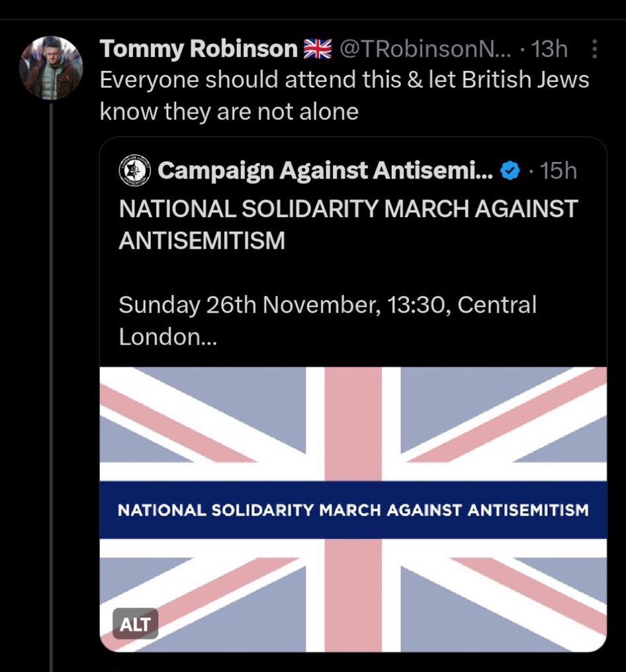Click the blue verified checkmark badge
The image size is (626, 672).
[508, 171]
